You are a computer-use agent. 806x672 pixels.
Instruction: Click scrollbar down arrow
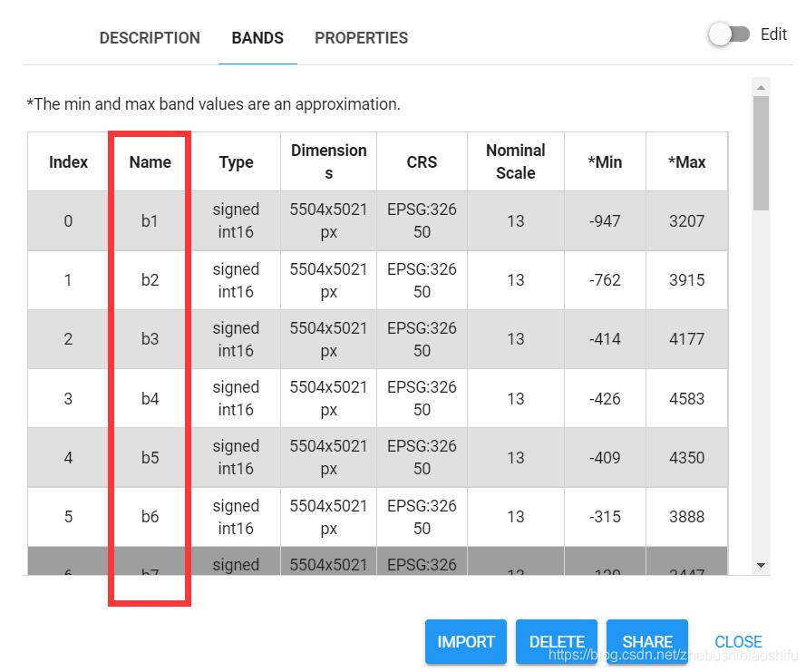click(x=762, y=565)
